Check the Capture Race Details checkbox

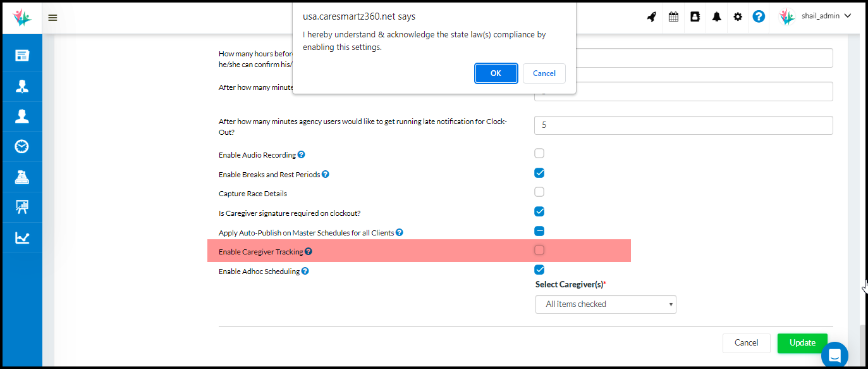(539, 192)
